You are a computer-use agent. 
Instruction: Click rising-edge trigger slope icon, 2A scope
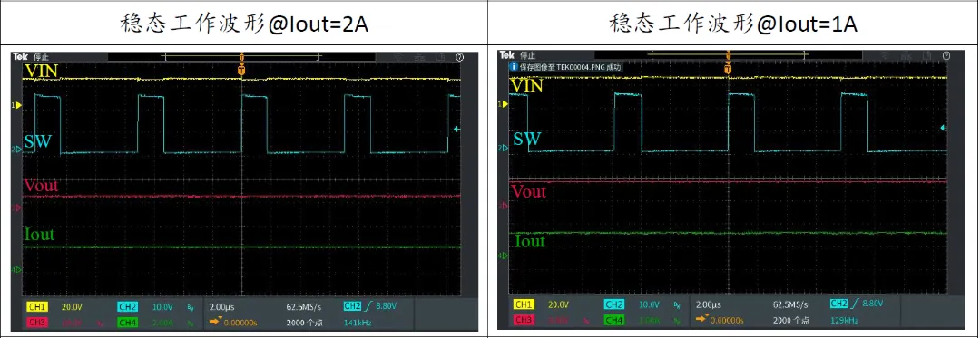[x=369, y=306]
